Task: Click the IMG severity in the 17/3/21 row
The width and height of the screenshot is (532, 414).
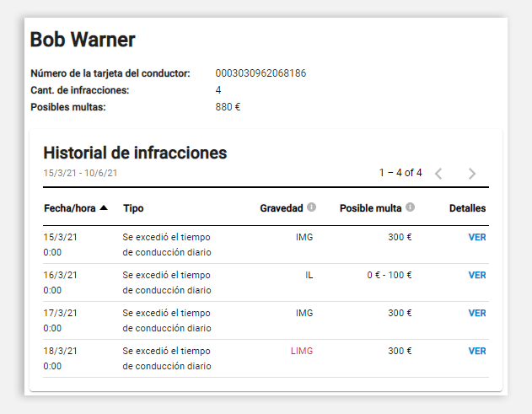Action: pyautogui.click(x=304, y=313)
